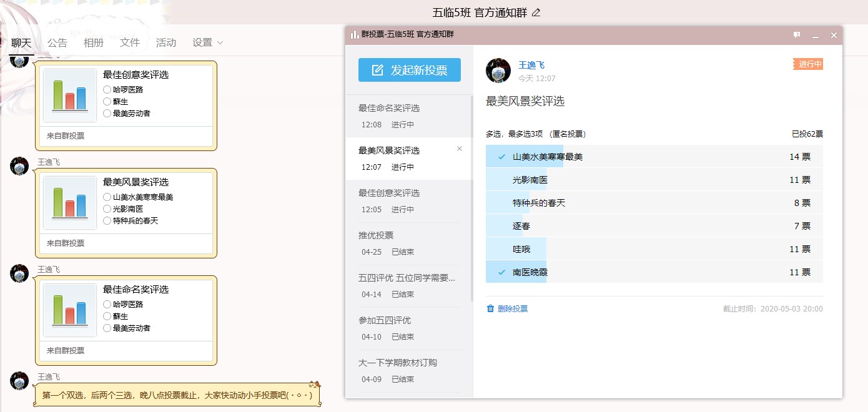Select 光影南医 radio in chat vote card
The height and width of the screenshot is (412, 868).
[x=107, y=209]
